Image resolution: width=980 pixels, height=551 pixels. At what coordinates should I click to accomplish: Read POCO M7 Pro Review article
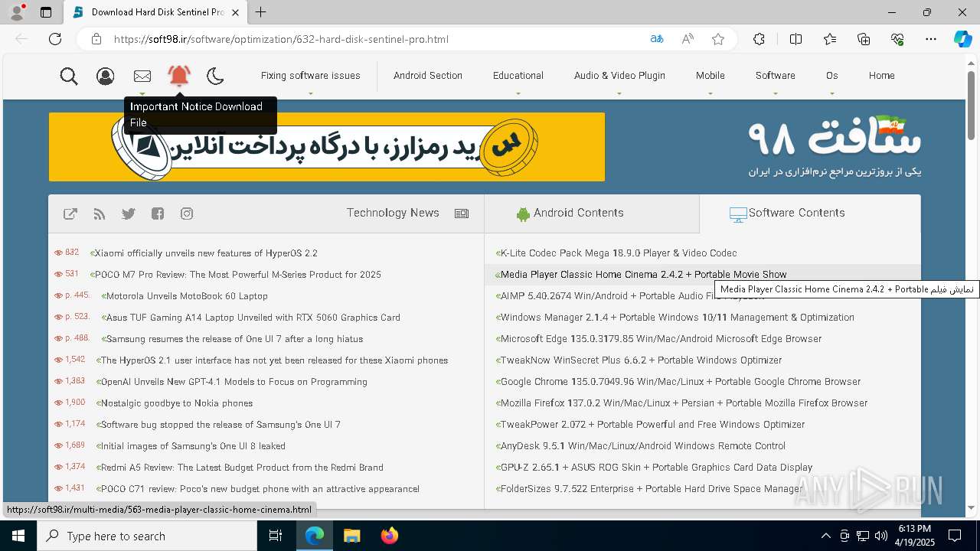click(x=238, y=275)
